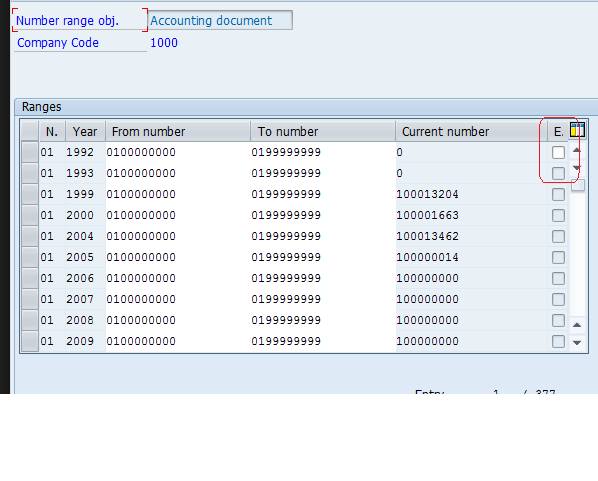Tick the external checkbox for year 2006
598x481 pixels.
coord(558,278)
